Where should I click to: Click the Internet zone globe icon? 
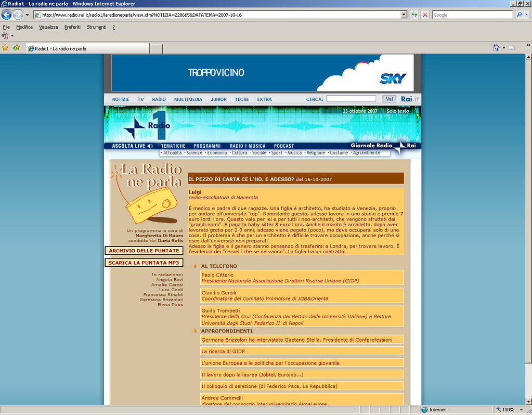click(424, 410)
